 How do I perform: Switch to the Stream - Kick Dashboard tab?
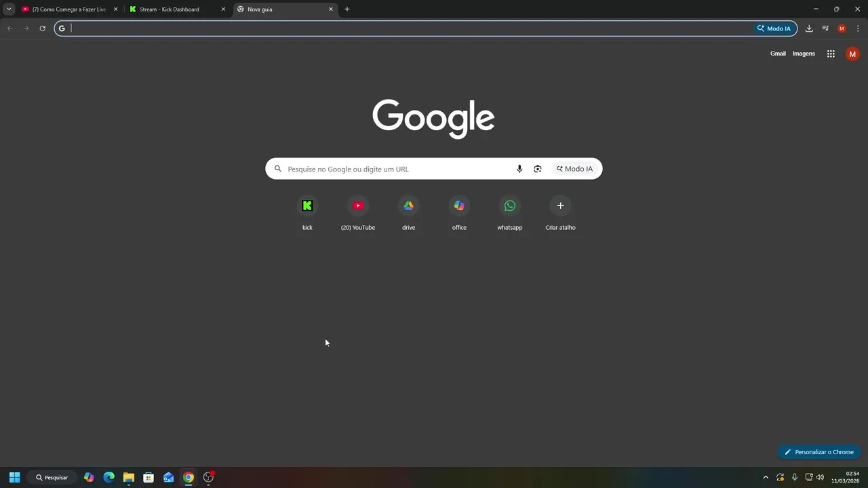pos(178,9)
